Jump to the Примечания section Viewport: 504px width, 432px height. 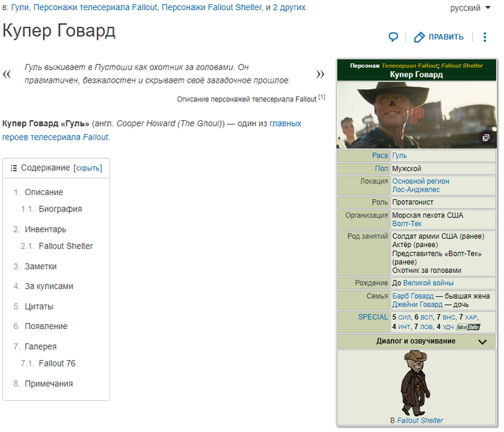(x=48, y=384)
